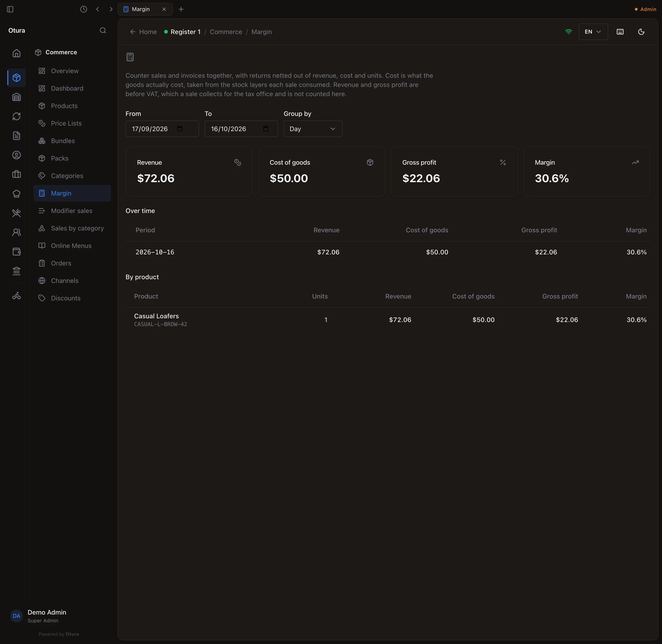Viewport: 662px width, 644px height.
Task: Open the Group by Day dropdown
Action: (x=313, y=129)
